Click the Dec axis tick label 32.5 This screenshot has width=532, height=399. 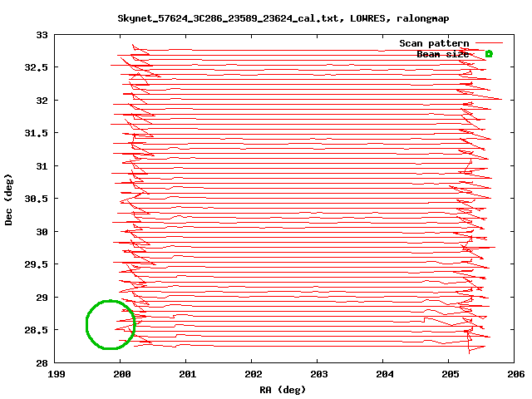tap(37, 67)
